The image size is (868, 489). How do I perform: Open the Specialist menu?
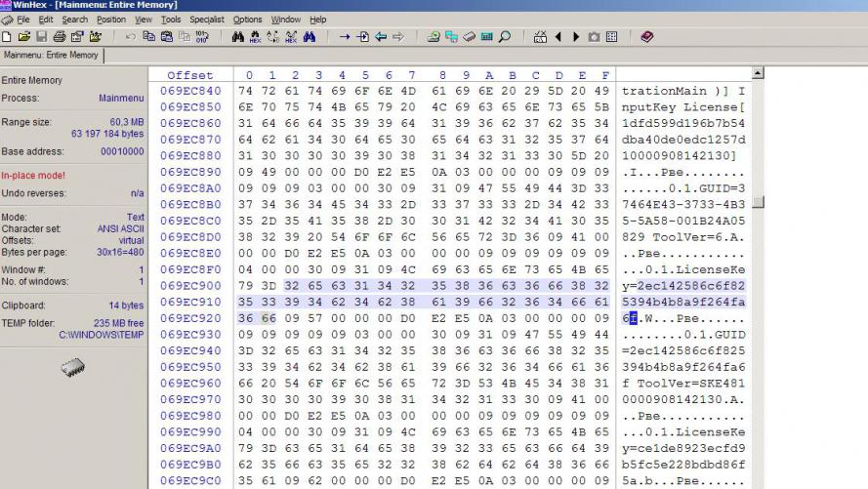(x=206, y=20)
